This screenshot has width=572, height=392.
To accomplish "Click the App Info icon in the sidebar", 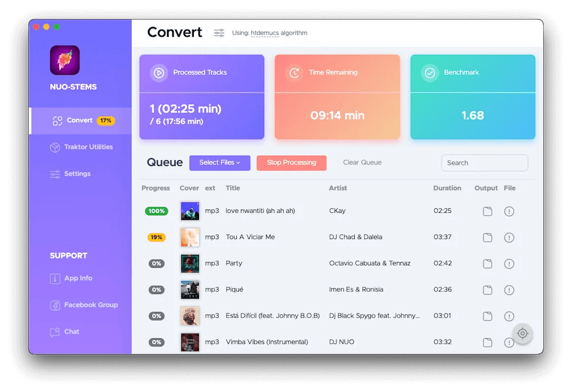I will pyautogui.click(x=54, y=279).
